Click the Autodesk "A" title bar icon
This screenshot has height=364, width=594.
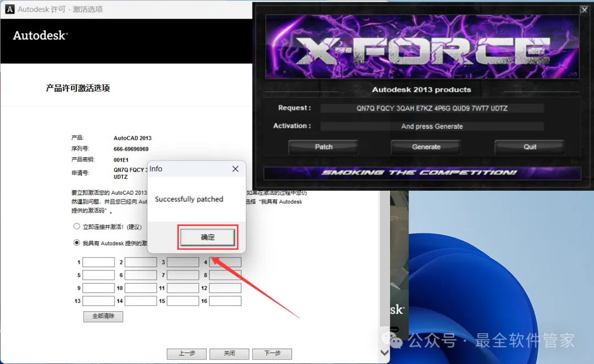pos(10,9)
